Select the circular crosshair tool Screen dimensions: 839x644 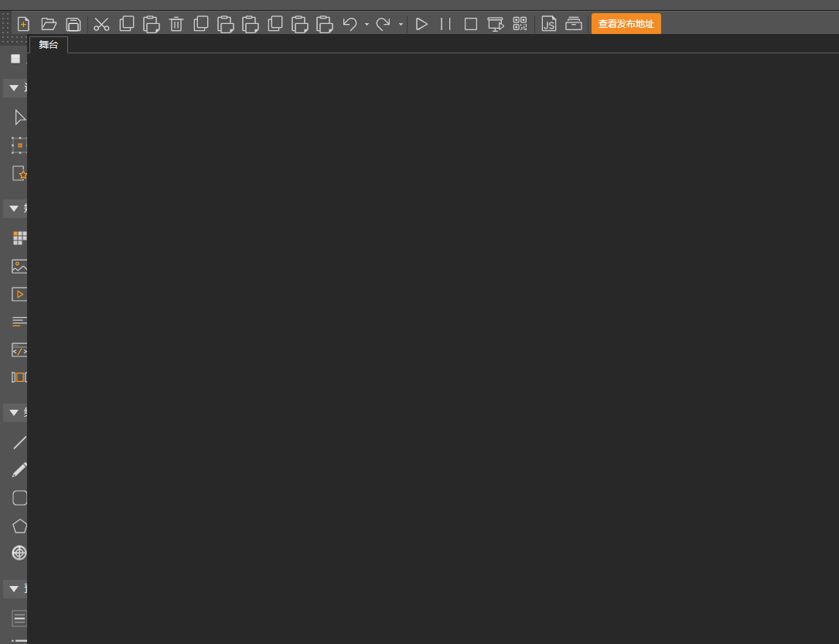(19, 553)
